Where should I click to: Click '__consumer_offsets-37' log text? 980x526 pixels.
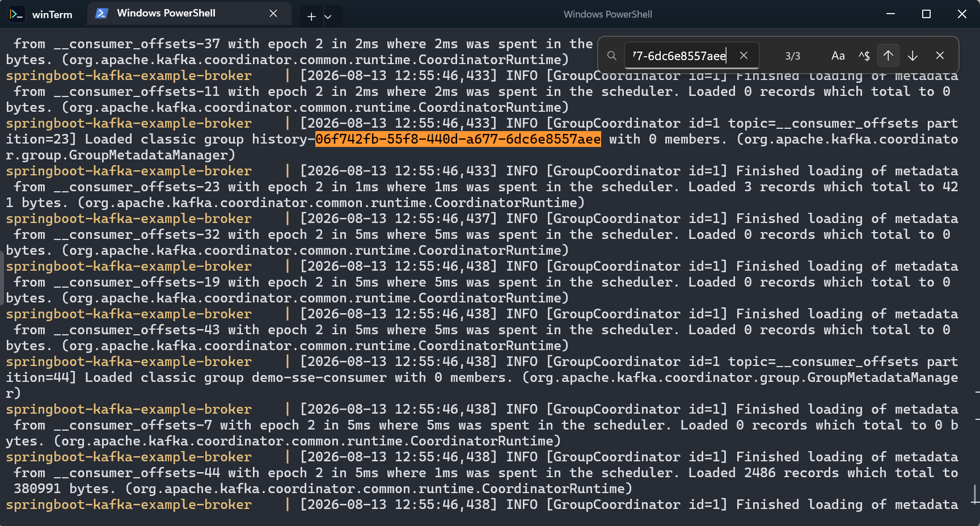coord(137,44)
